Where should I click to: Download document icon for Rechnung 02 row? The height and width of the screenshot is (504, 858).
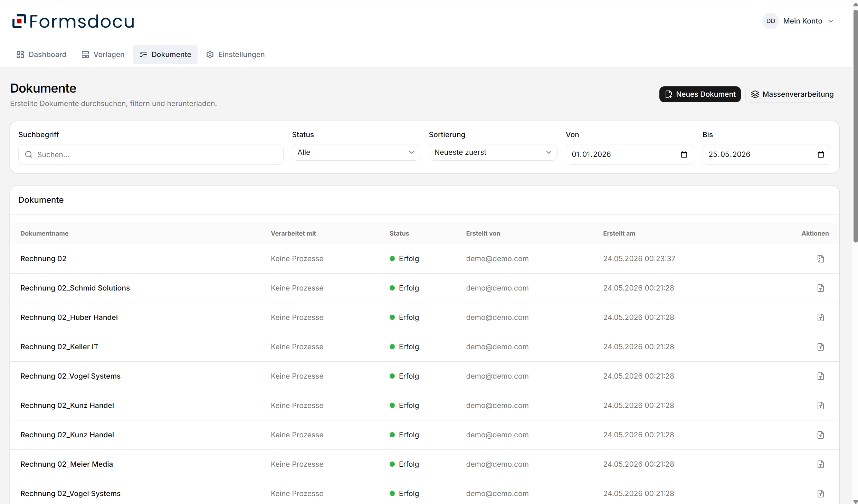click(821, 259)
